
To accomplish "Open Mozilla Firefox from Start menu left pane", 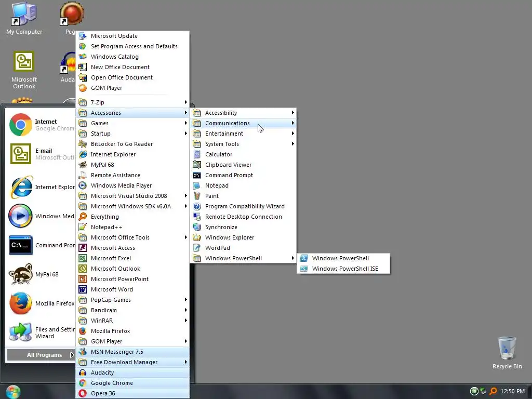I will [x=42, y=303].
